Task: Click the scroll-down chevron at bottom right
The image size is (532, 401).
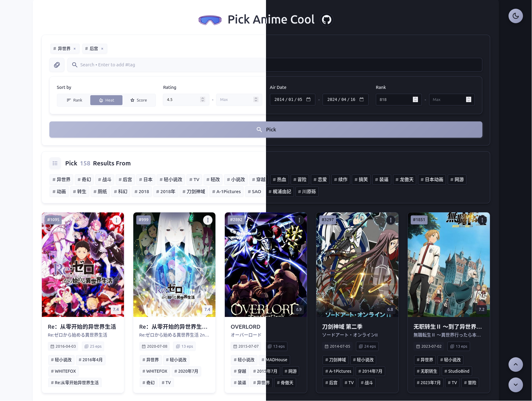Action: (515, 385)
